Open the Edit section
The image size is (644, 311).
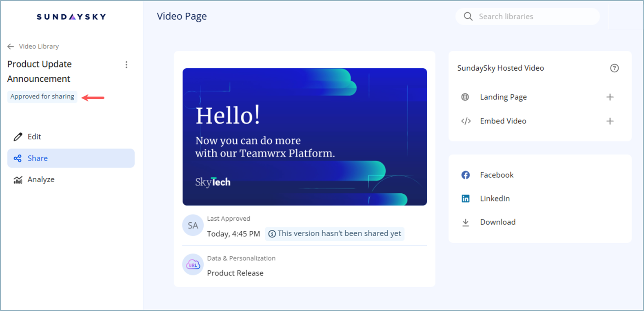tap(34, 136)
